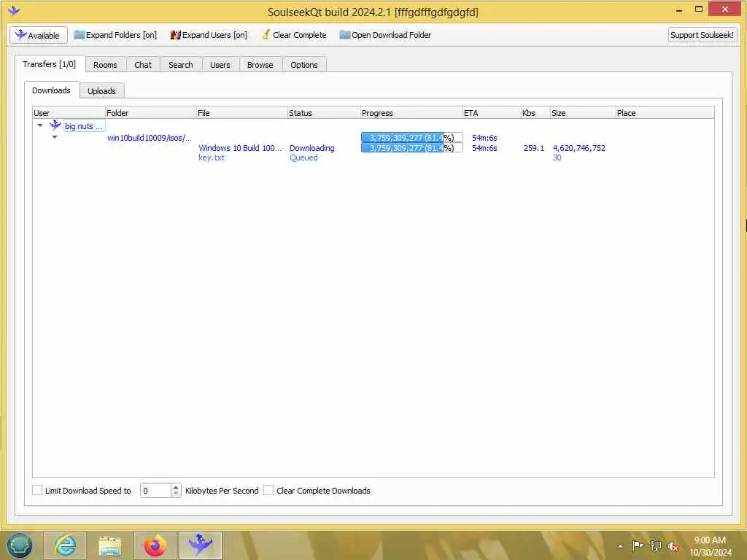Sort by the Progress column header

click(411, 113)
